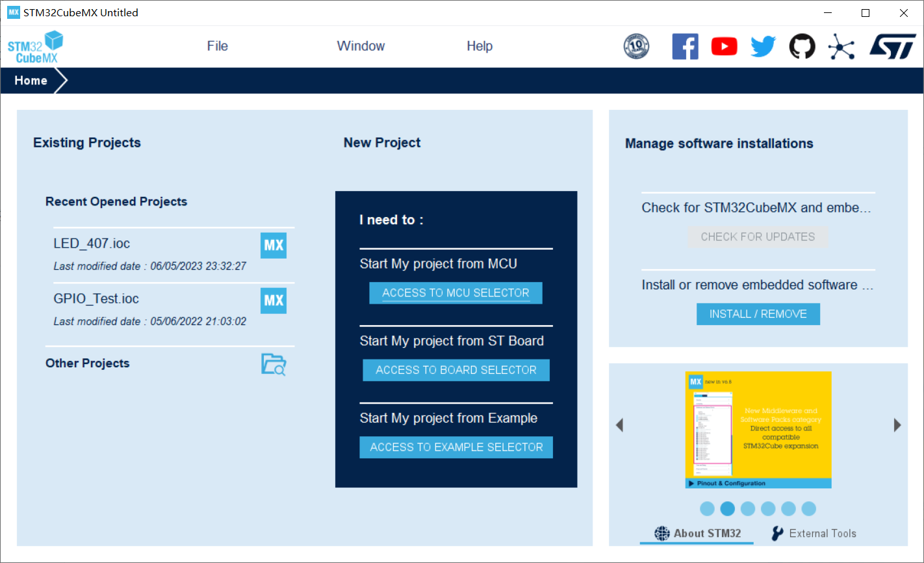Click 'Start My project from MCU' text
Image resolution: width=924 pixels, height=563 pixels.
[439, 264]
